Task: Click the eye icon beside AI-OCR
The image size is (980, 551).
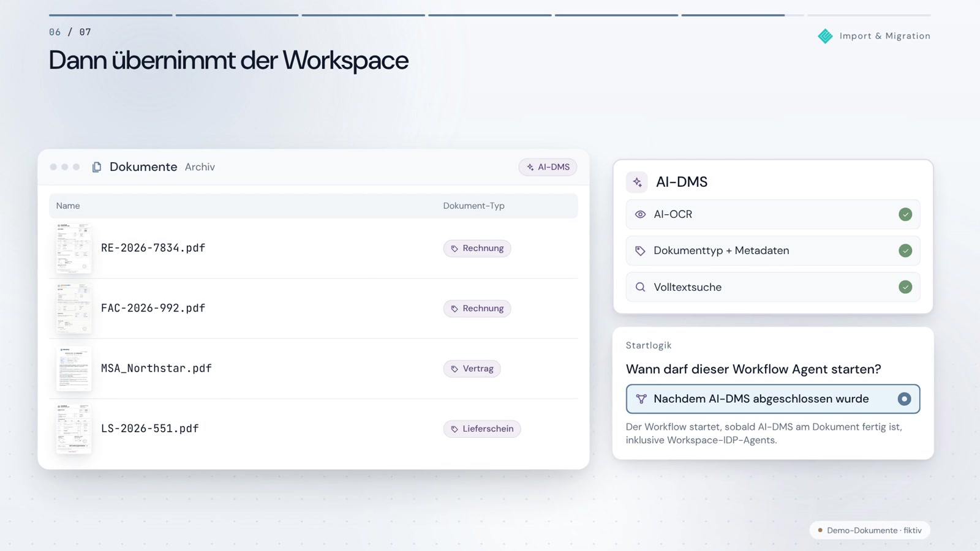Action: click(x=640, y=214)
